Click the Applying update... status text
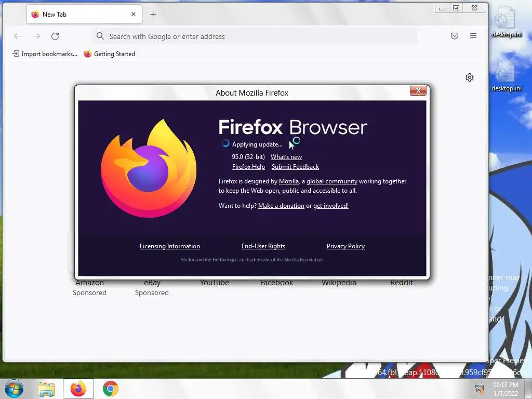This screenshot has width=532, height=399. [x=257, y=144]
